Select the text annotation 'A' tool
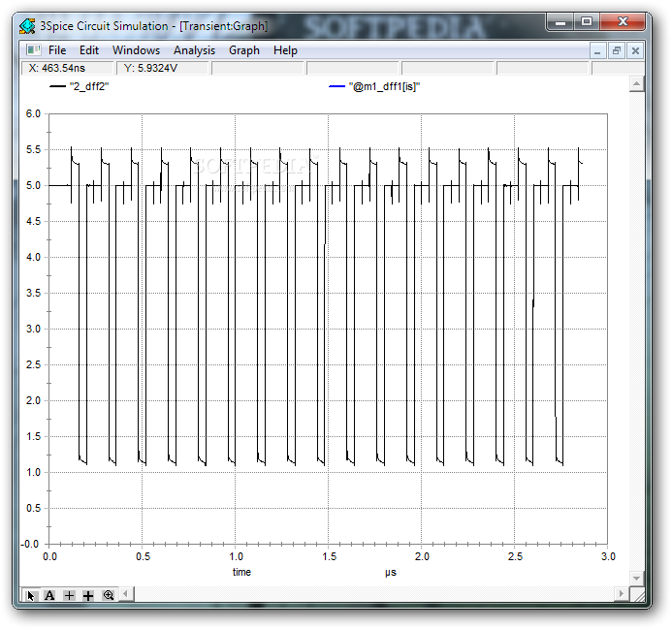This screenshot has width=672, height=629. (49, 595)
